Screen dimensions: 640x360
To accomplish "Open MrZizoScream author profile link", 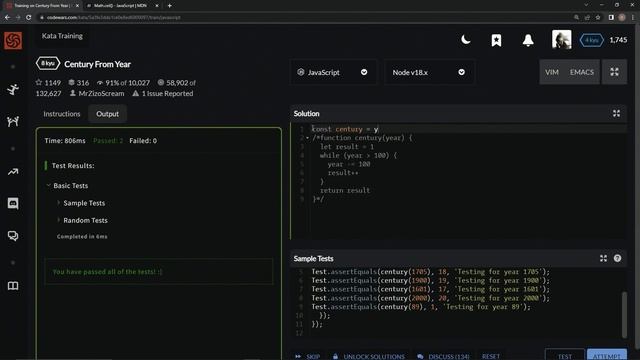I will (101, 93).
